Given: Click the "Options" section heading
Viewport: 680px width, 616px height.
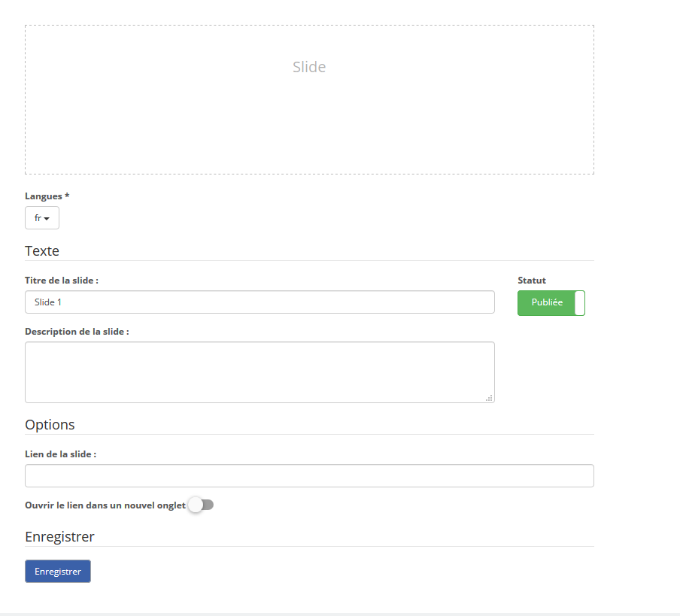Looking at the screenshot, I should (50, 425).
